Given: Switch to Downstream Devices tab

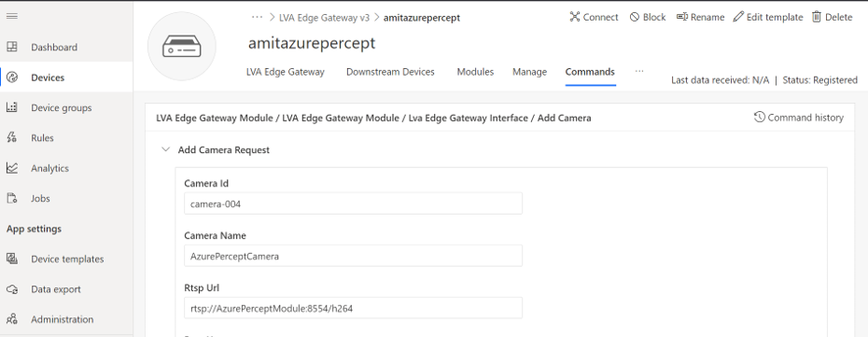Looking at the screenshot, I should (x=390, y=72).
